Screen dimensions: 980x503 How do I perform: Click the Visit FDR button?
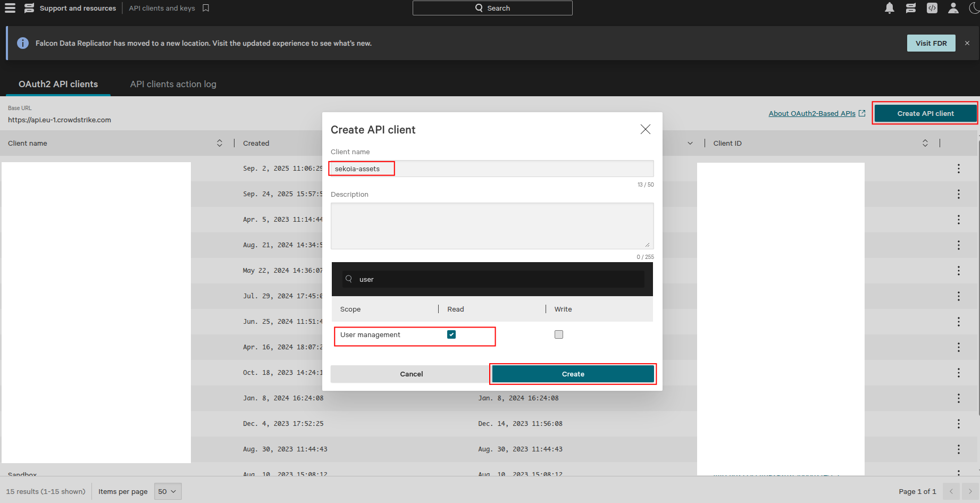tap(931, 43)
